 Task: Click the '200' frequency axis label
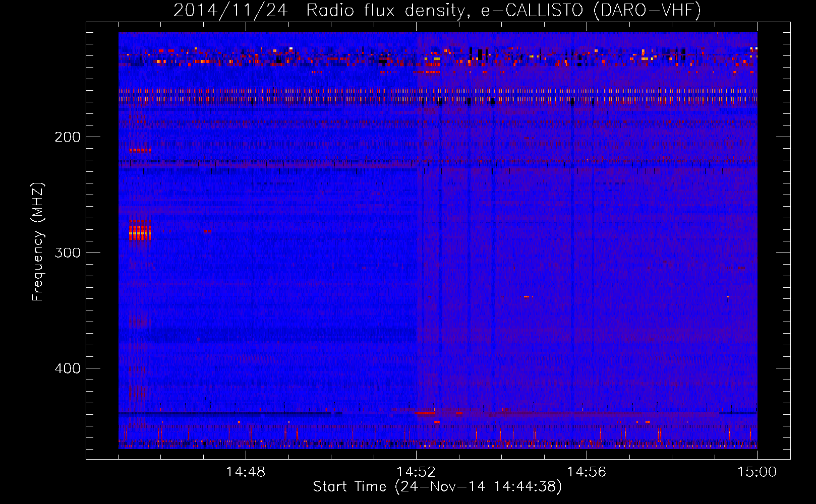point(68,137)
